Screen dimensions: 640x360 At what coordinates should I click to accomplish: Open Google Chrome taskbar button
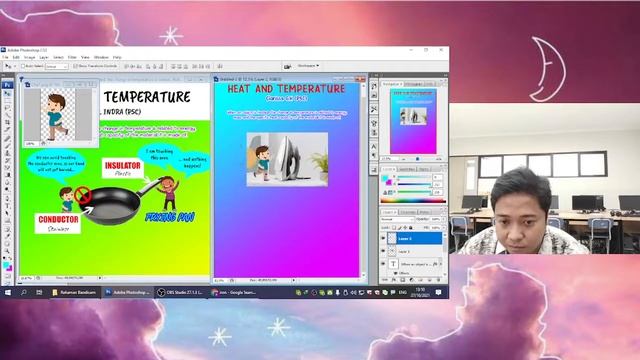pyautogui.click(x=234, y=292)
